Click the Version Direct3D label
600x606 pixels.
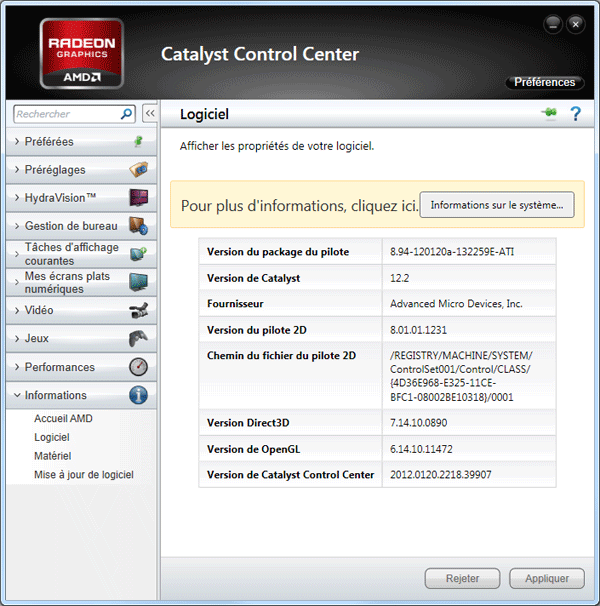pyautogui.click(x=248, y=423)
